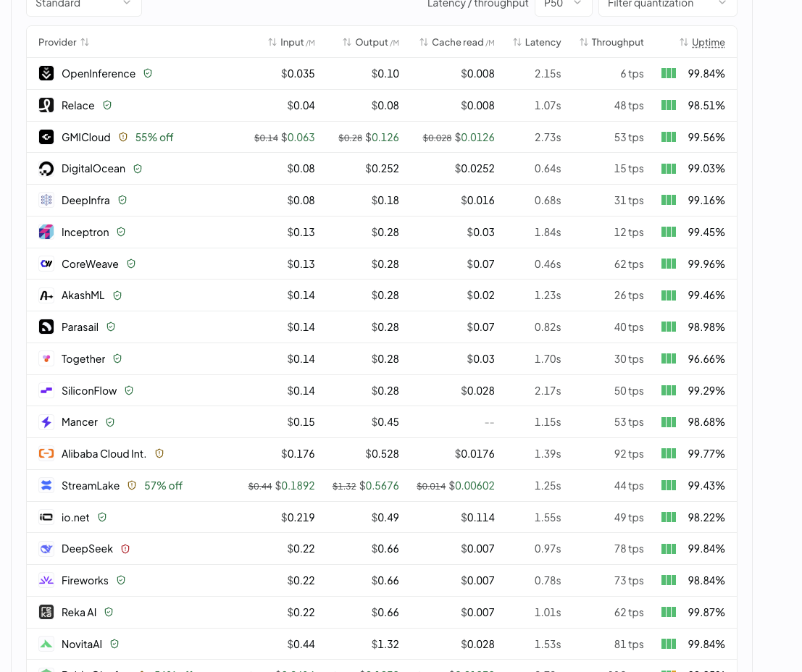The width and height of the screenshot is (802, 672).
Task: Click the Mancer lightning logo
Action: [46, 422]
